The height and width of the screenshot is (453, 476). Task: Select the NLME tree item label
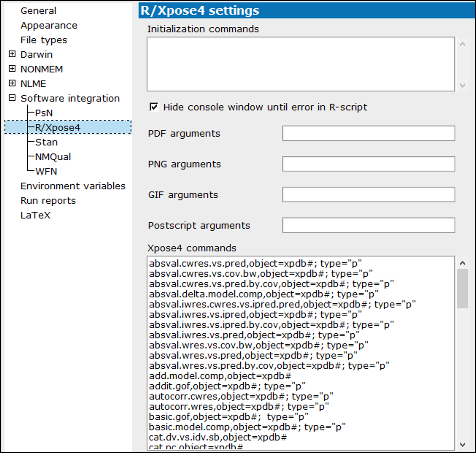coord(33,84)
